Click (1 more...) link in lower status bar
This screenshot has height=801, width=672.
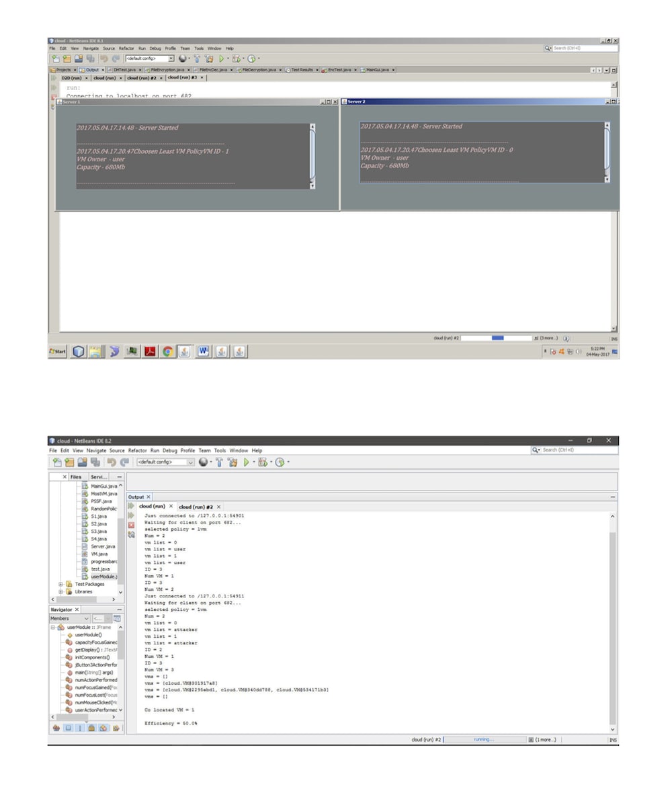point(545,741)
